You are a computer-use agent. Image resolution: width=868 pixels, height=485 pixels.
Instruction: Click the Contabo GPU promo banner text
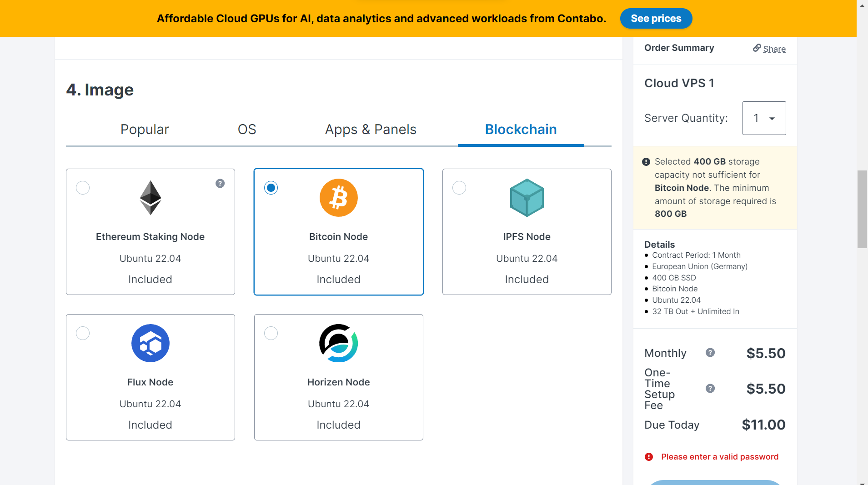tap(381, 19)
